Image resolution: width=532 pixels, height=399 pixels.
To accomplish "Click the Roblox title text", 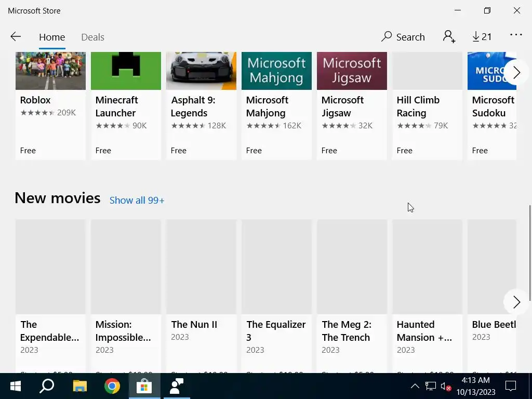I will pyautogui.click(x=35, y=100).
